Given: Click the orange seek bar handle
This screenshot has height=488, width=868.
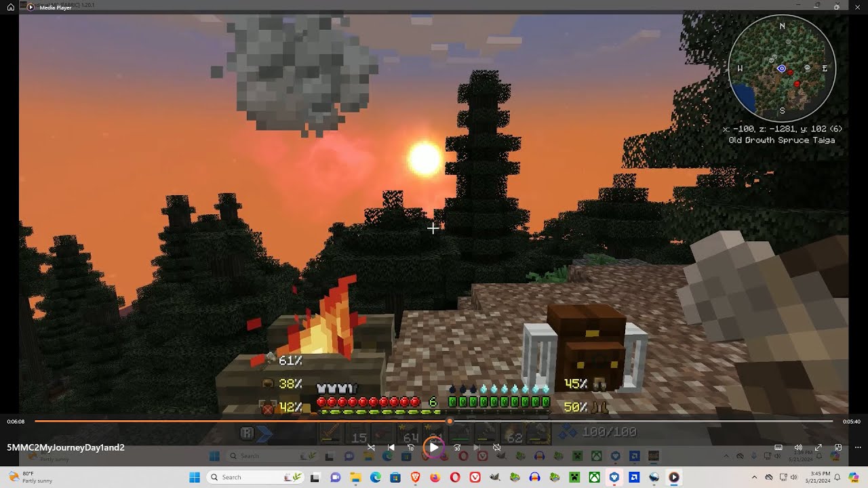Looking at the screenshot, I should pos(449,422).
